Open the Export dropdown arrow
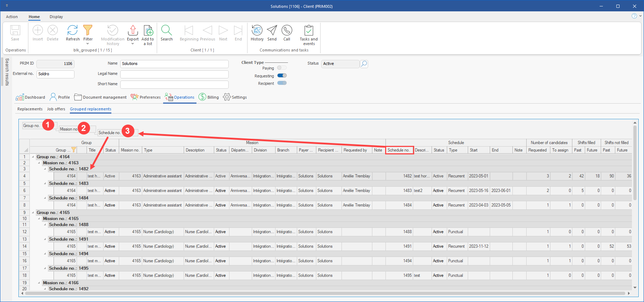 click(133, 44)
